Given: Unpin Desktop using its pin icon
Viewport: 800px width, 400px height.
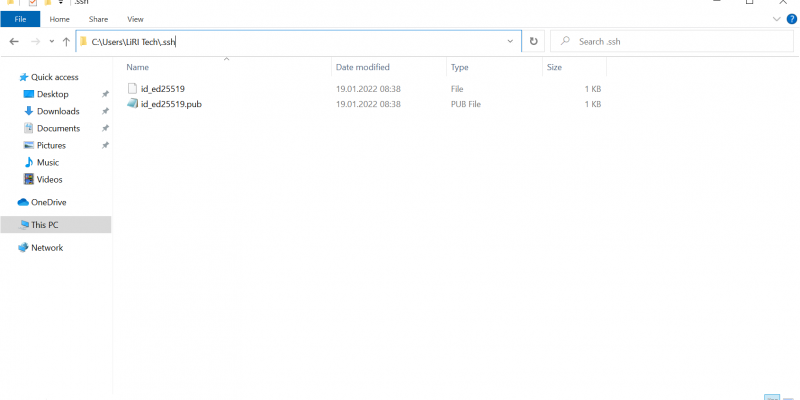Looking at the screenshot, I should [105, 94].
